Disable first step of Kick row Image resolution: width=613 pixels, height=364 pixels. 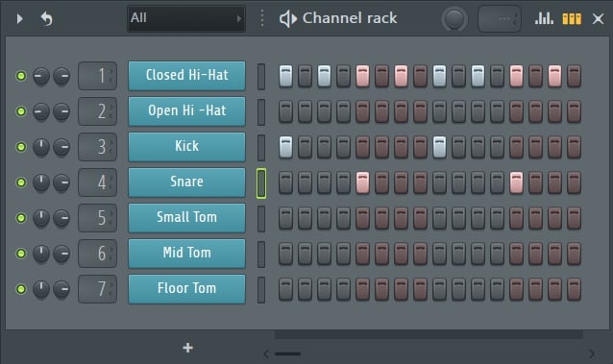285,147
